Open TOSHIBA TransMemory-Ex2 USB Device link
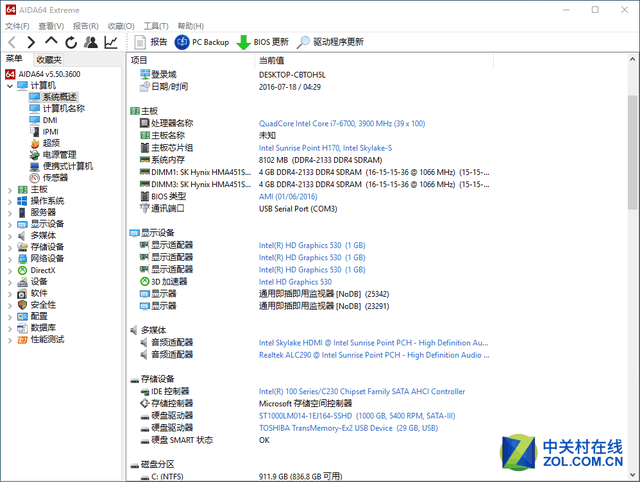 coord(348,428)
